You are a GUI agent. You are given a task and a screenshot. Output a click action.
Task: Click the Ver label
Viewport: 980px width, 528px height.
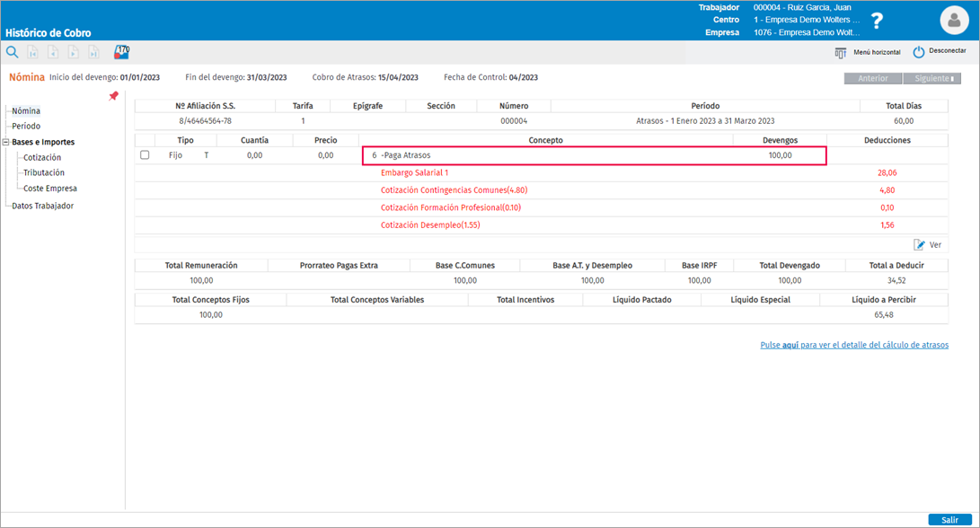[935, 245]
